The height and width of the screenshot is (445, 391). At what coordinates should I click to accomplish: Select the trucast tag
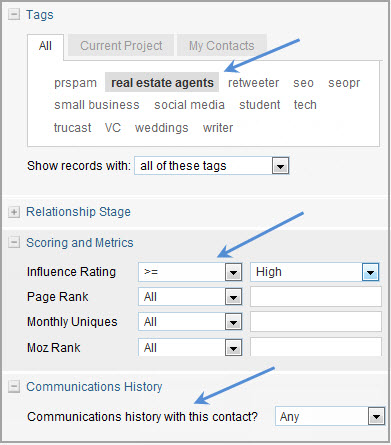point(73,128)
